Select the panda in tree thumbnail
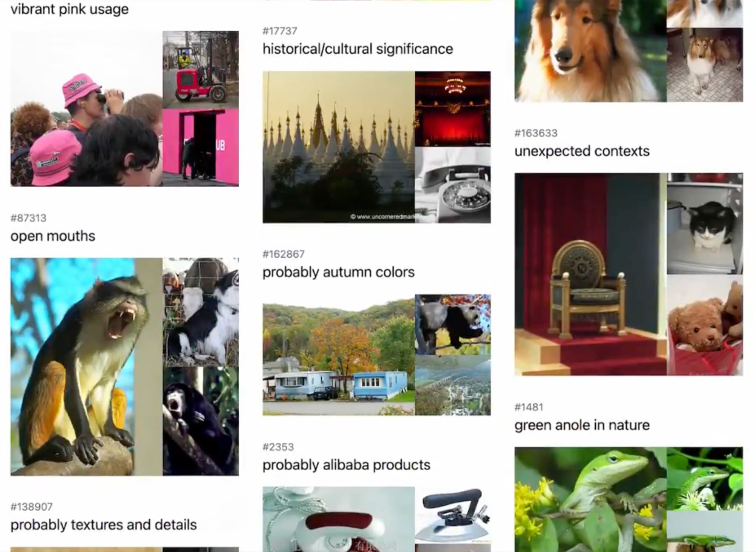Image resolution: width=756 pixels, height=552 pixels. point(453,324)
